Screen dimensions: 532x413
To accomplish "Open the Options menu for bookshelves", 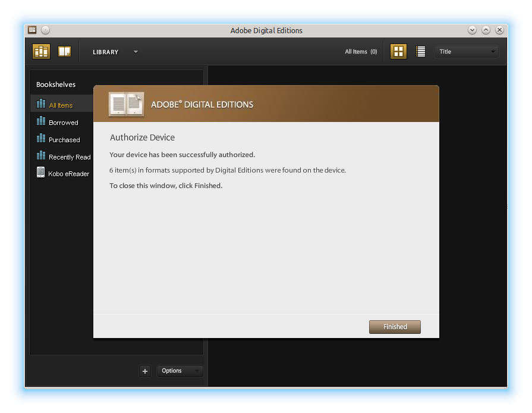I will click(180, 371).
